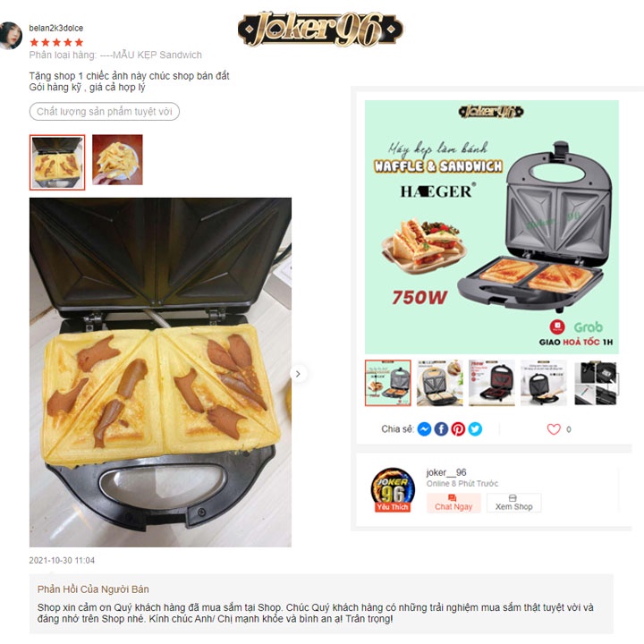Open the belan2k3dolce username link
Image resolution: width=644 pixels, height=644 pixels.
tap(55, 28)
